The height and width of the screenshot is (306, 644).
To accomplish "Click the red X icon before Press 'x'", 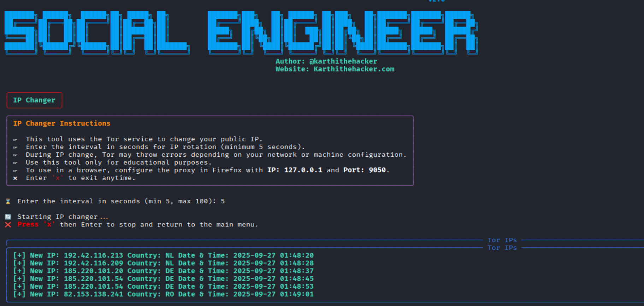I will coord(8,225).
